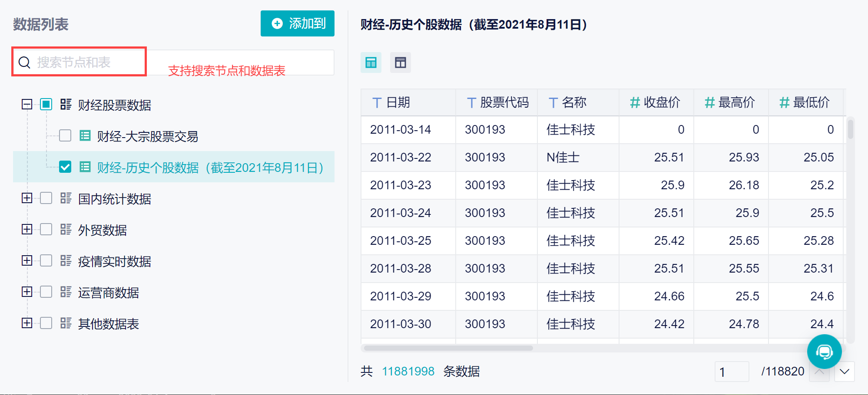This screenshot has height=395, width=868.
Task: Click the teal table preview view icon
Action: [x=371, y=63]
